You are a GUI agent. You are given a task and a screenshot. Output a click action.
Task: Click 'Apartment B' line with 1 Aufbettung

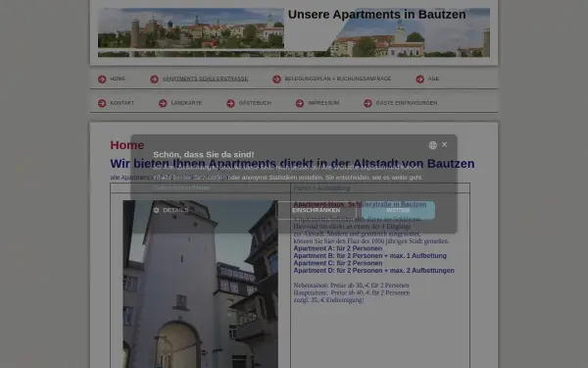[x=369, y=256]
